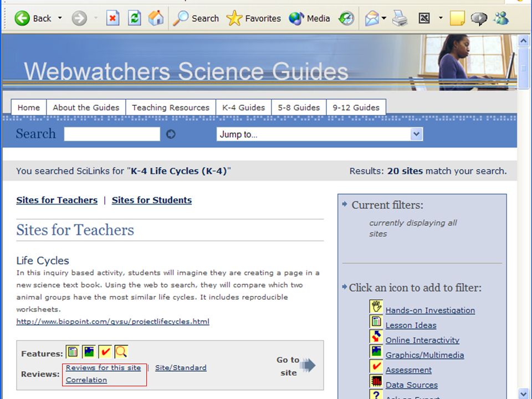Click the Lesson Ideas filter icon
Image resolution: width=532 pixels, height=399 pixels.
click(x=376, y=321)
